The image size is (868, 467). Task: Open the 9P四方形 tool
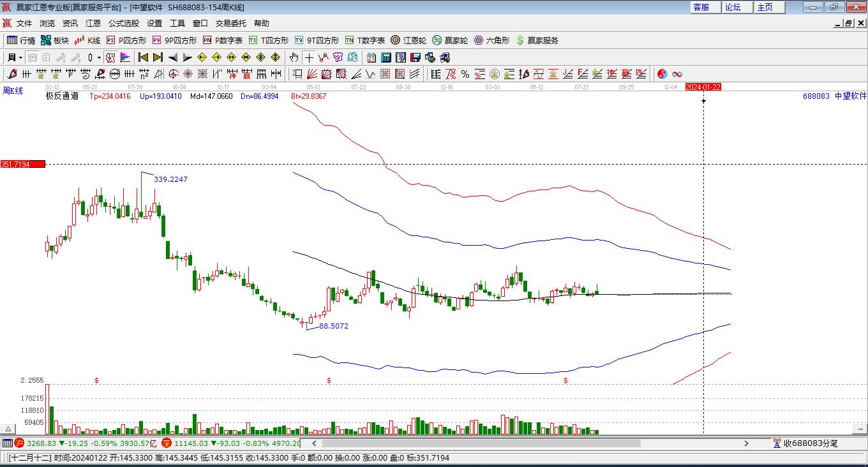click(174, 40)
